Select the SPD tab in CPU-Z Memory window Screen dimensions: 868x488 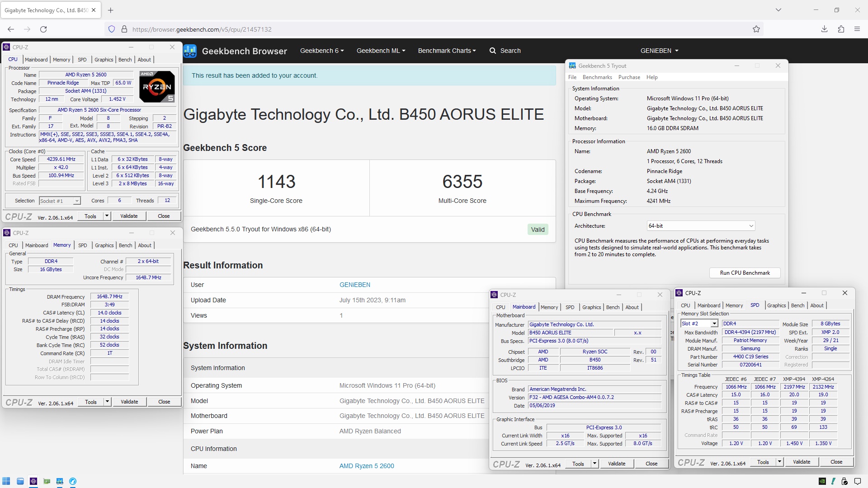(x=82, y=245)
